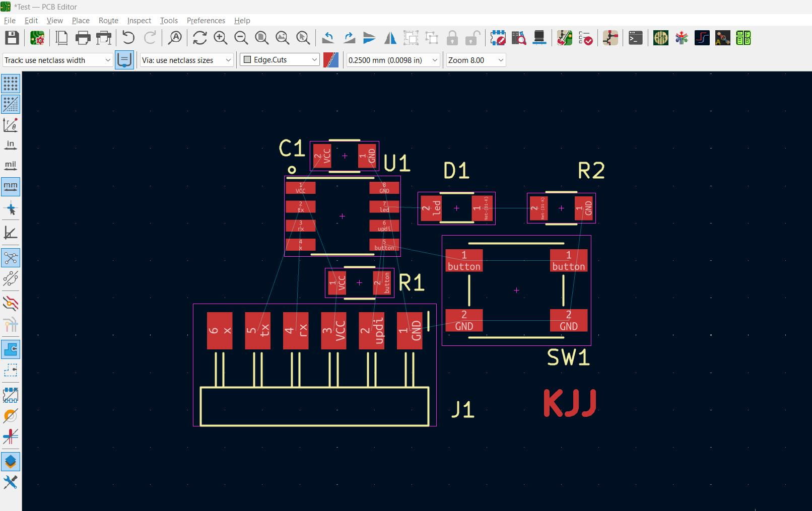812x511 pixels.
Task: Undo the last edit
Action: [x=128, y=38]
